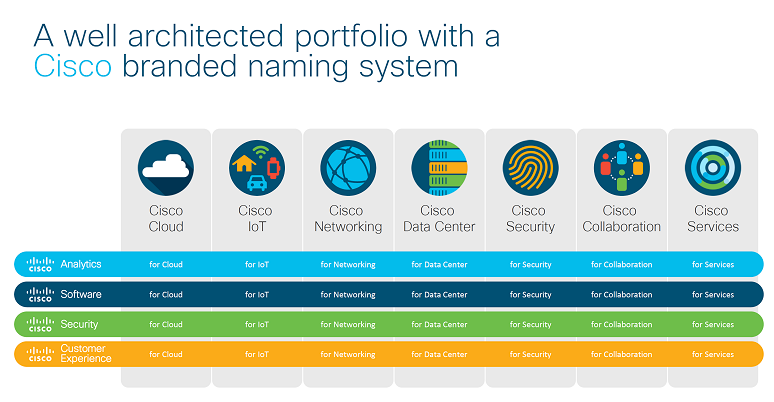Click 'for Networking' in Software row
Screen dimensions: 774x402
click(348, 295)
